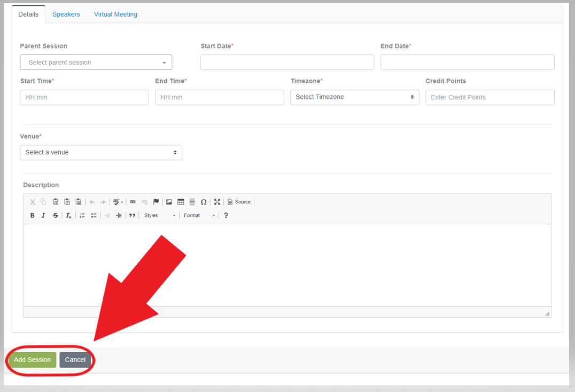Open the Select a venue dropdown
The width and height of the screenshot is (575, 392).
click(101, 153)
